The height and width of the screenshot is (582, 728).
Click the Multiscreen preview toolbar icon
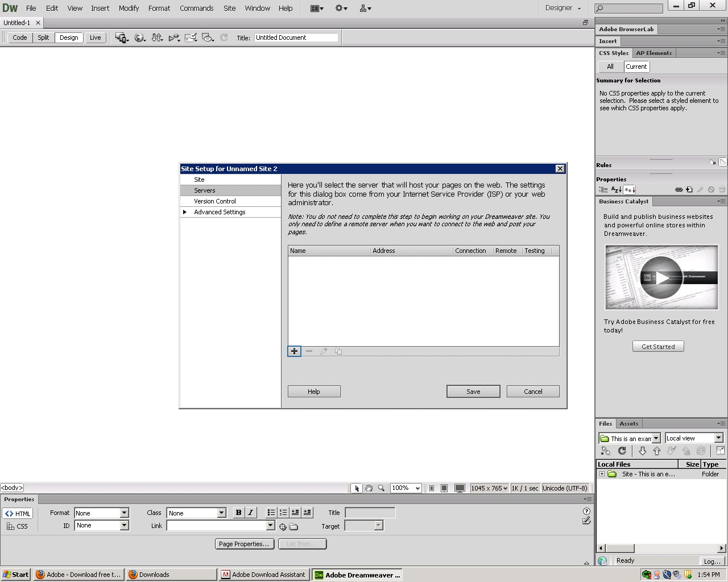point(122,38)
